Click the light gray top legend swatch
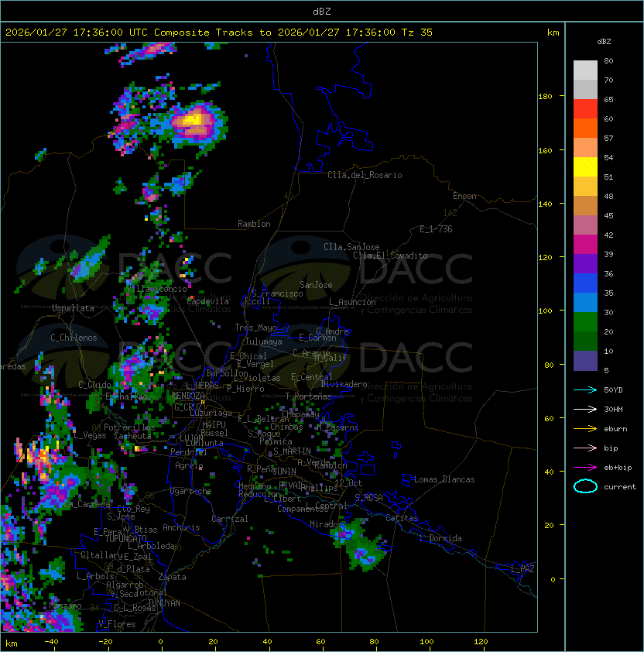 click(585, 70)
